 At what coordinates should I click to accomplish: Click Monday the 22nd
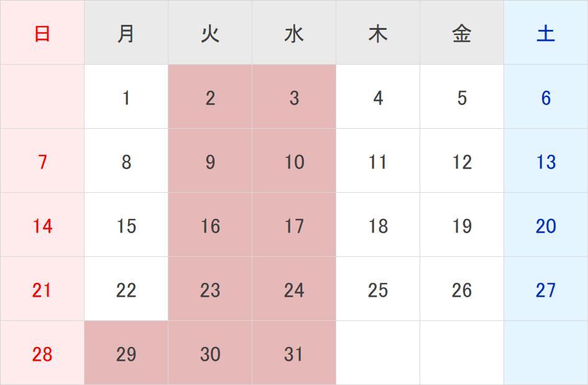coord(126,290)
